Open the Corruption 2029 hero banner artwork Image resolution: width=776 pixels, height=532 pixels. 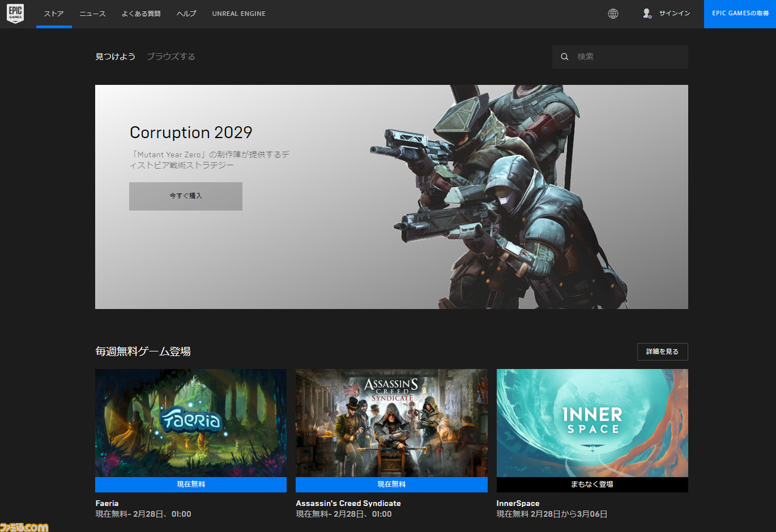coord(392,197)
